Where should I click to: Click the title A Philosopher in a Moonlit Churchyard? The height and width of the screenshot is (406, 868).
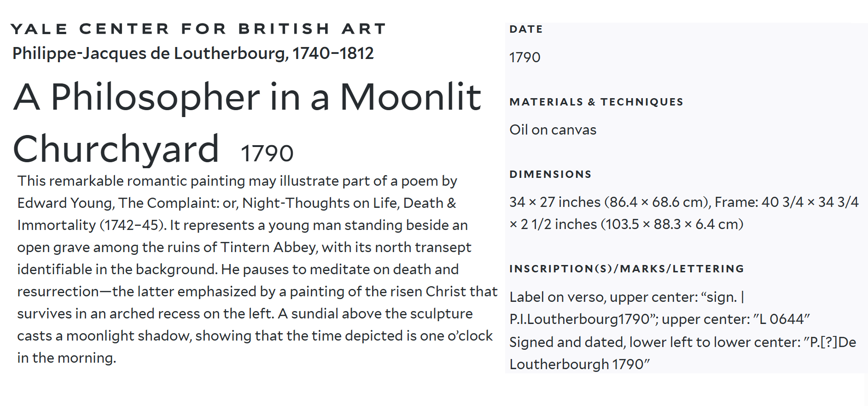coord(247,123)
